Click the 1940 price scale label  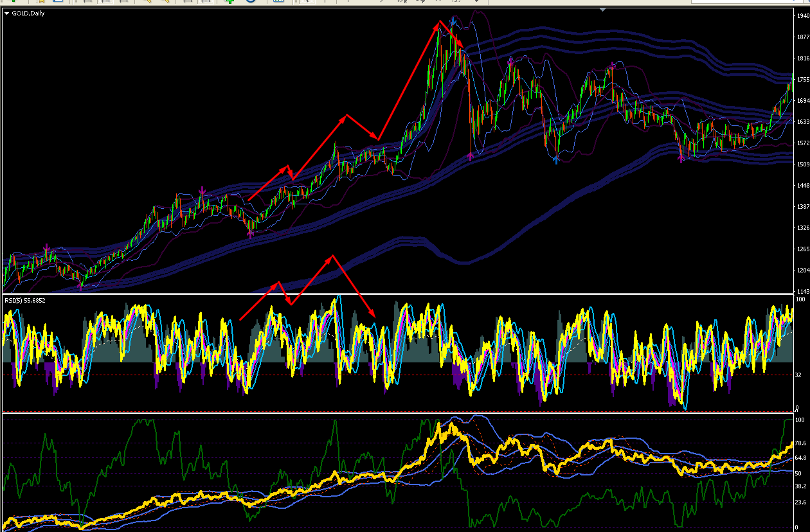[802, 16]
